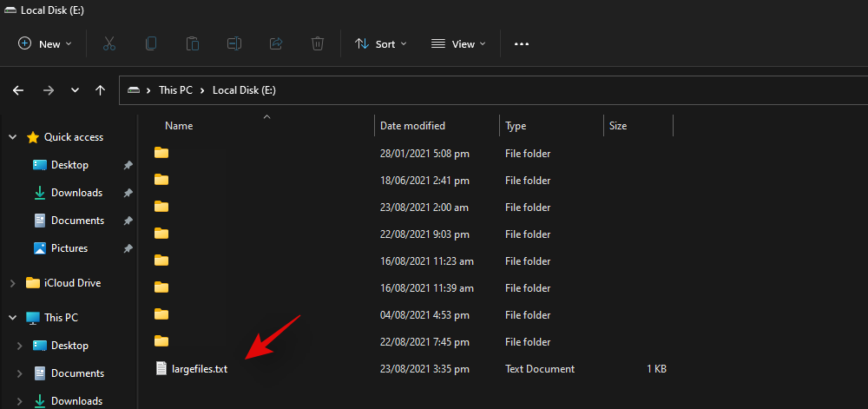Click the Cut scissors icon in toolbar
The image size is (868, 409).
pyautogui.click(x=109, y=43)
